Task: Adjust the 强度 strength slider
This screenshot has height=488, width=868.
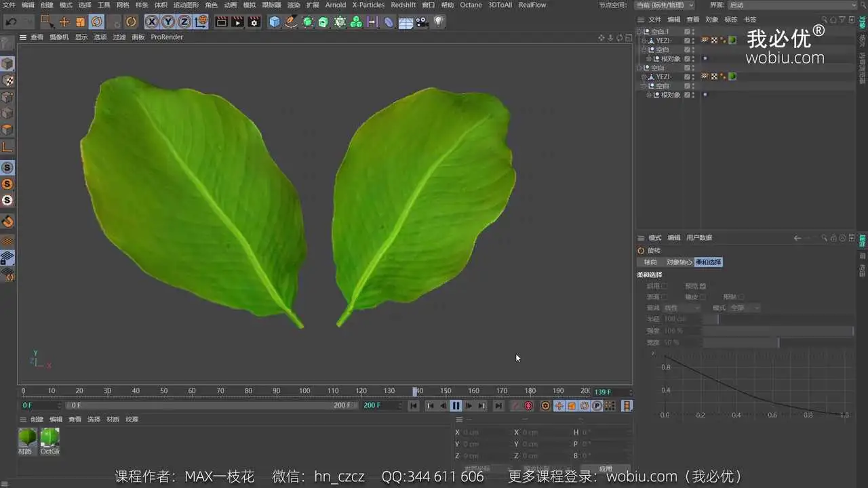Action: 778,331
